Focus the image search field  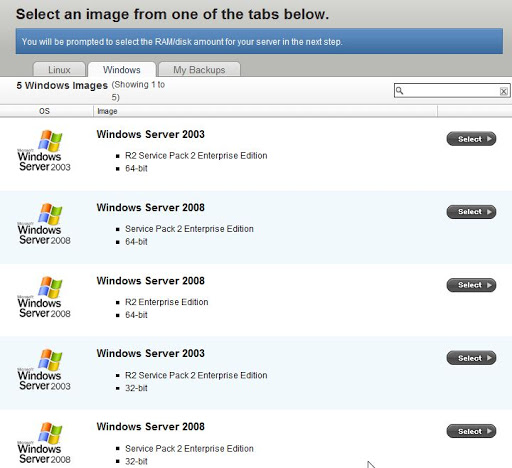pyautogui.click(x=451, y=91)
